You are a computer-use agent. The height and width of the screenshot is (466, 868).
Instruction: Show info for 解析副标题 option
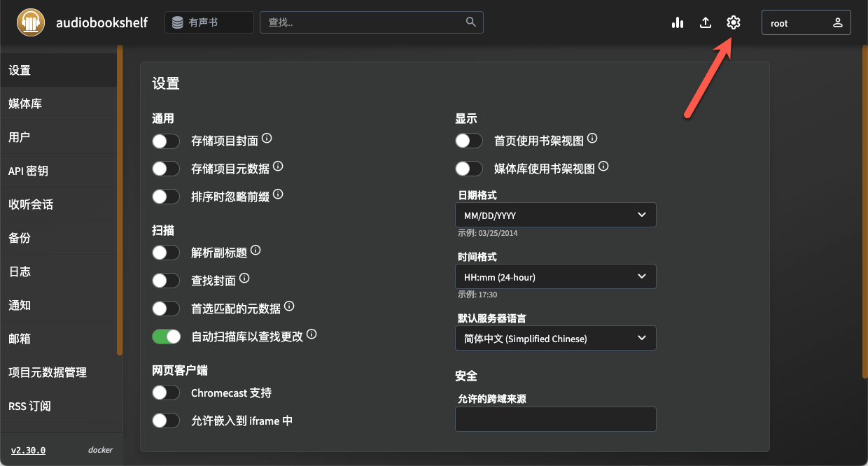click(255, 250)
